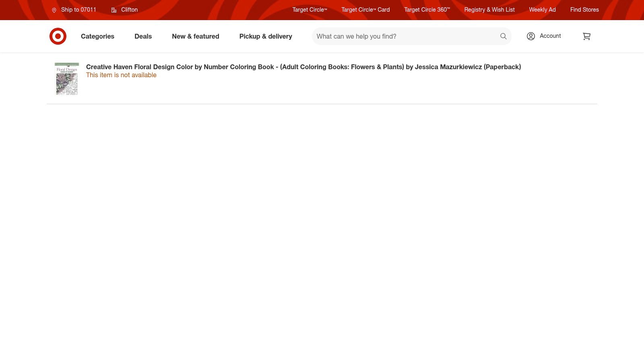The image size is (644, 362).
Task: Click the search magnifier icon
Action: coord(503,36)
